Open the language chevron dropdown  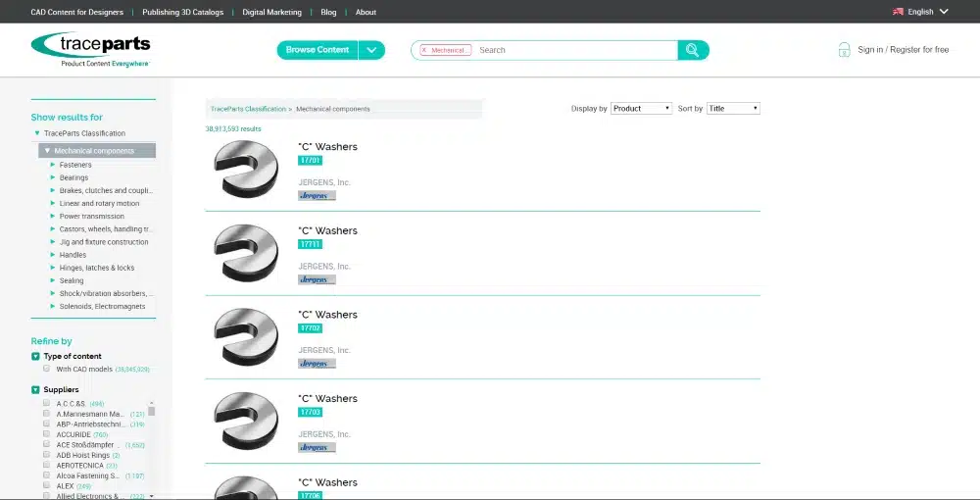[944, 11]
